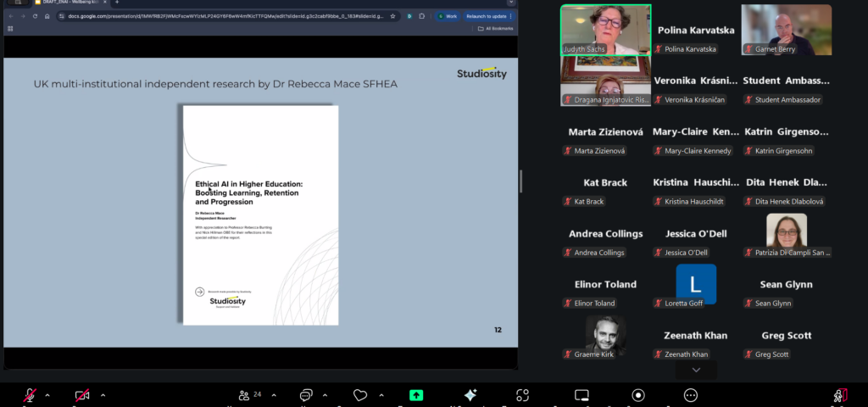Send a heart reaction
Image resolution: width=868 pixels, height=407 pixels.
[x=360, y=395]
